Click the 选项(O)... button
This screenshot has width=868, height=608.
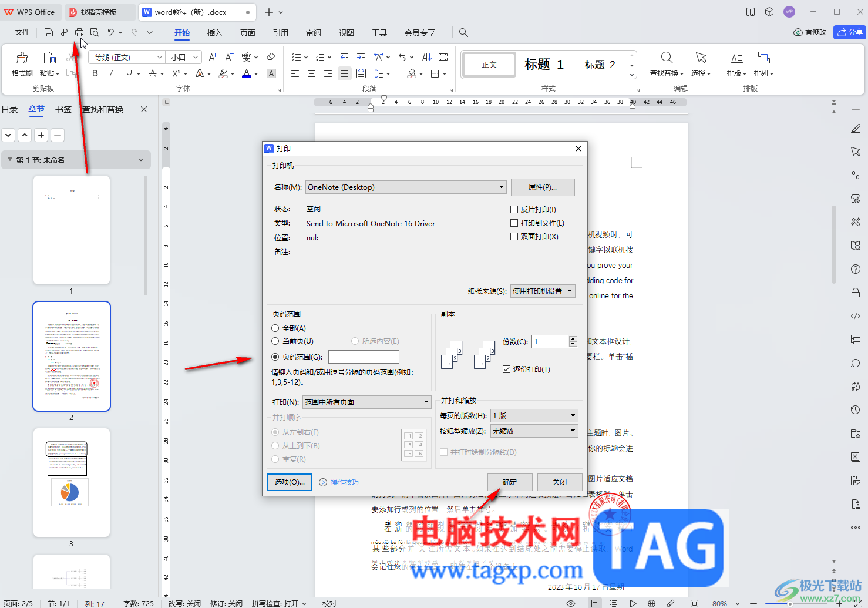[x=290, y=482]
